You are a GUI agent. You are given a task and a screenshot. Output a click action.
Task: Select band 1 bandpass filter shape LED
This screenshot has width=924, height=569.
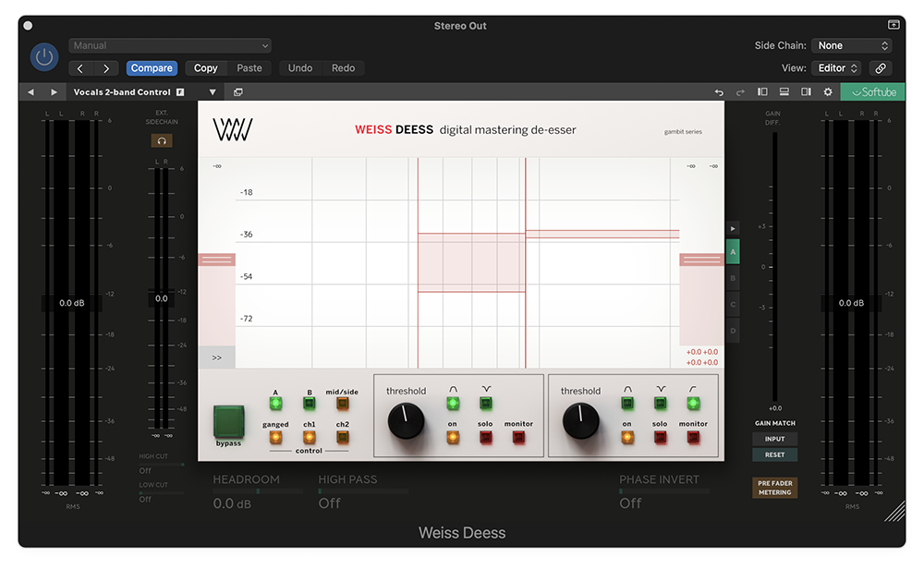pyautogui.click(x=453, y=404)
